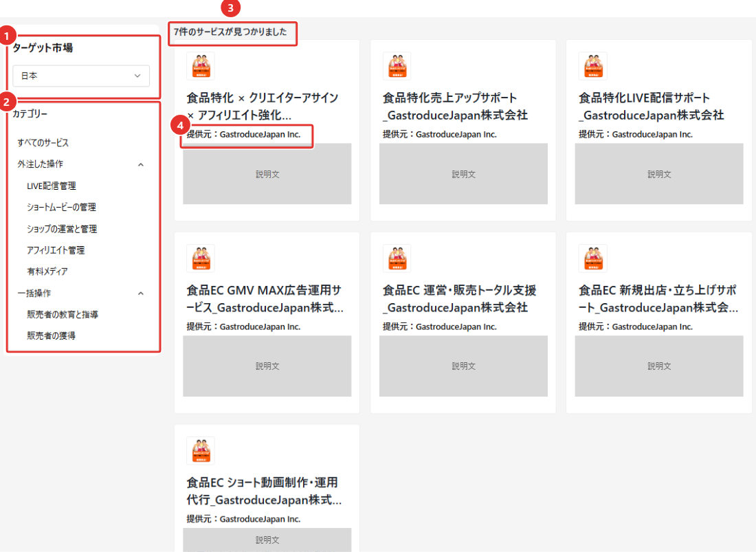756x552 pixels.
Task: Click logo icon of 食品特化LIVE配信サポート card
Action: pos(592,66)
